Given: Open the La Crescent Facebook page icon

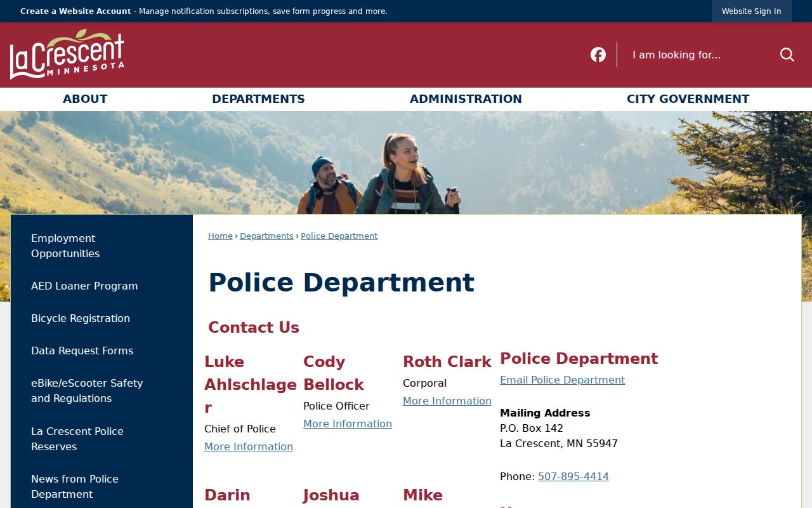Looking at the screenshot, I should (598, 55).
